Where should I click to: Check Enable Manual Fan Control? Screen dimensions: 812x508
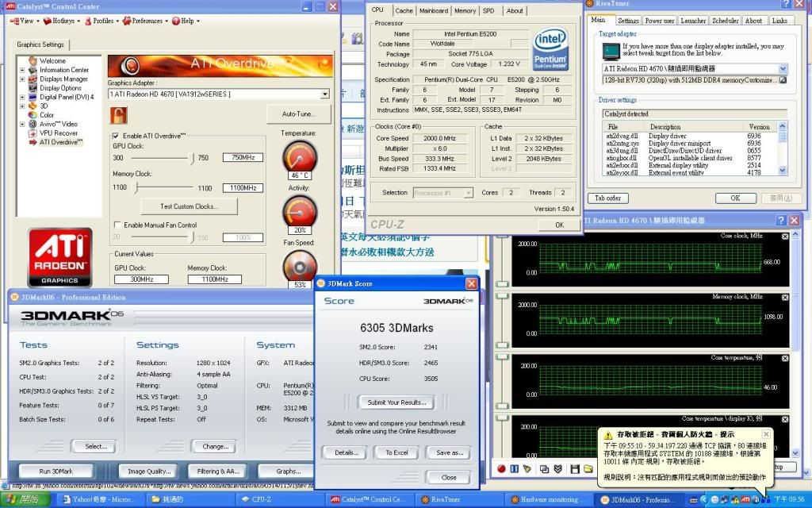[117, 225]
